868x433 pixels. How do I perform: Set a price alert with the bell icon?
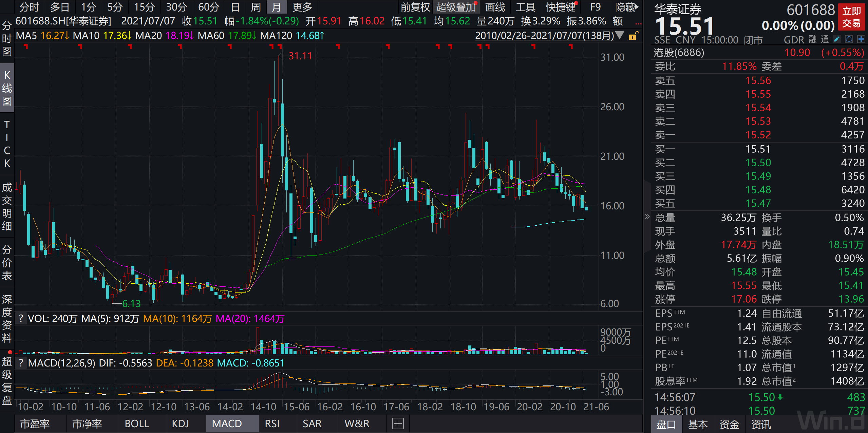coord(849,39)
